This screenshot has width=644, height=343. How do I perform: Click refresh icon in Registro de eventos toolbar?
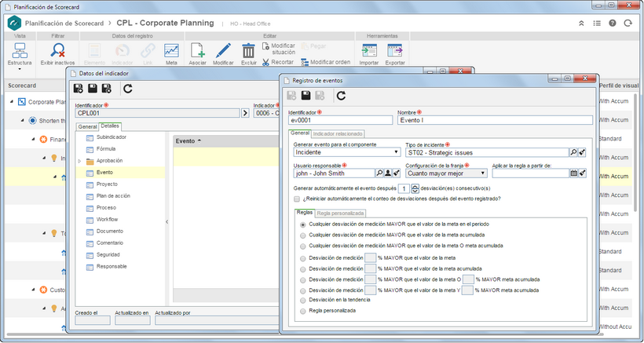tap(341, 96)
